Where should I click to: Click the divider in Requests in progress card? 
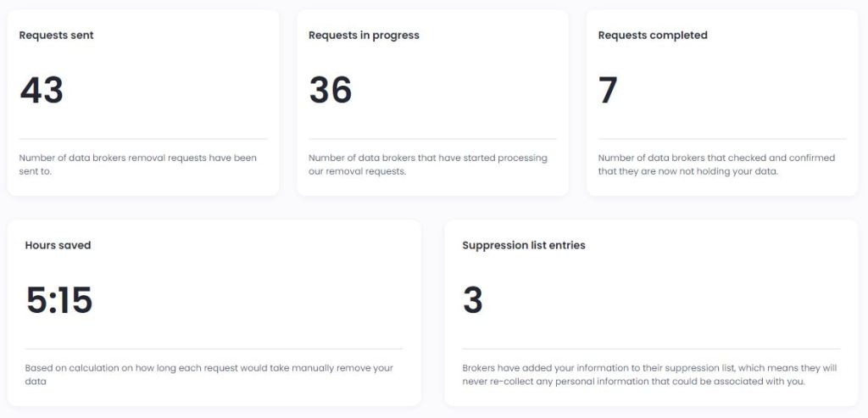click(x=432, y=139)
